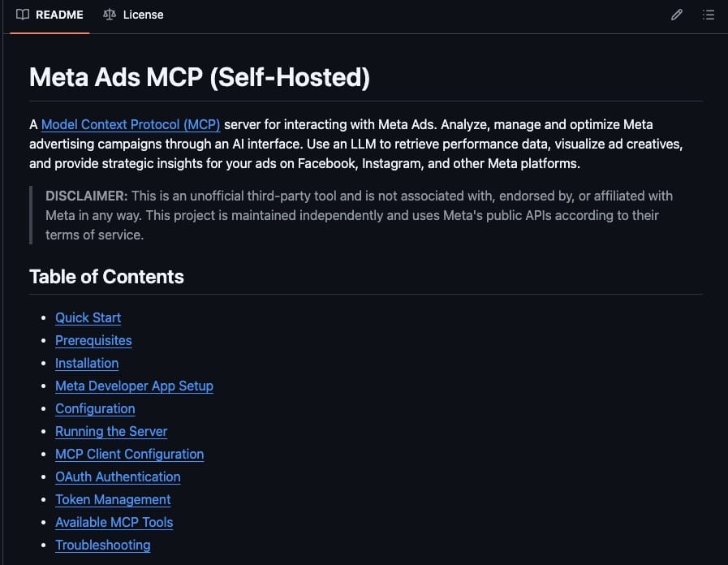Select the Configuration contents link
The width and height of the screenshot is (728, 565).
95,408
